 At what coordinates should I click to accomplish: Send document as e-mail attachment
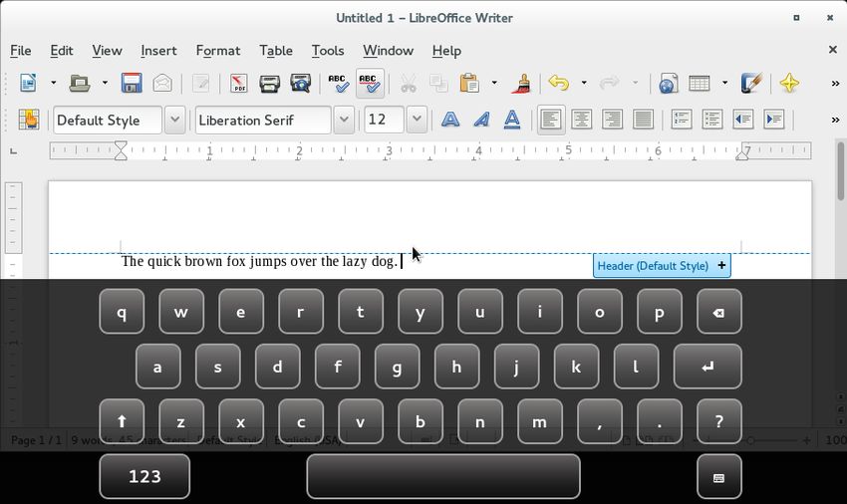click(x=162, y=84)
